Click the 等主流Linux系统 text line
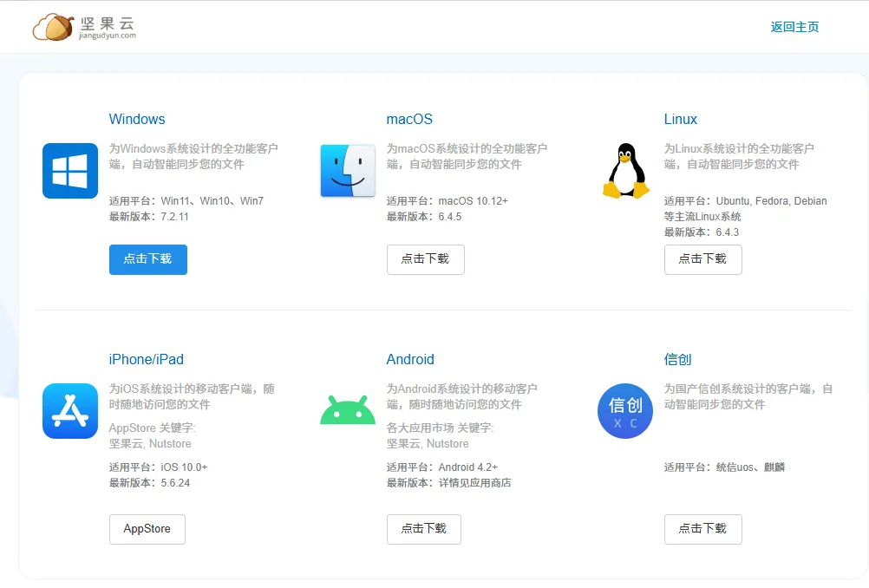Viewport: 869px width, 588px height. (x=702, y=217)
